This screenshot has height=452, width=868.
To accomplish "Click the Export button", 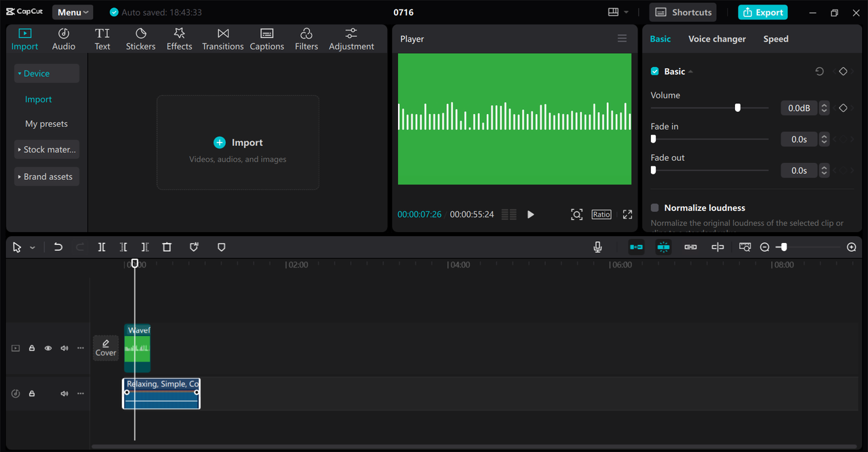I will (x=763, y=12).
